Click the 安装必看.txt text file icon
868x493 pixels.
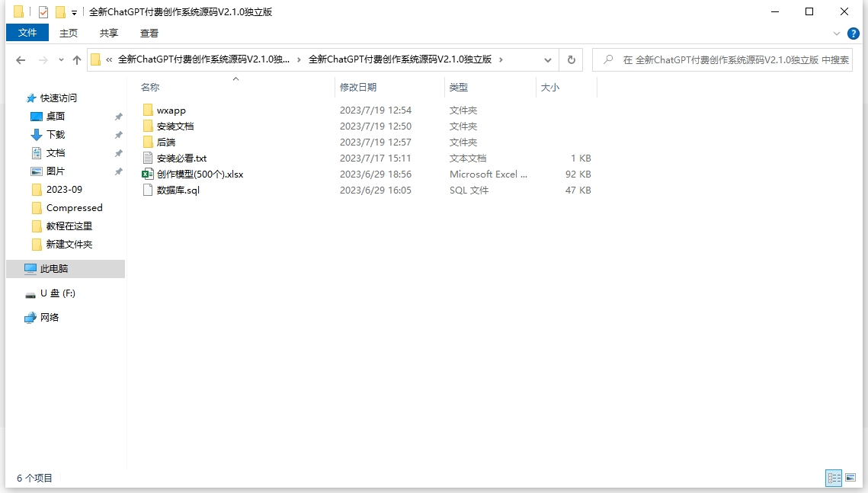(x=148, y=158)
